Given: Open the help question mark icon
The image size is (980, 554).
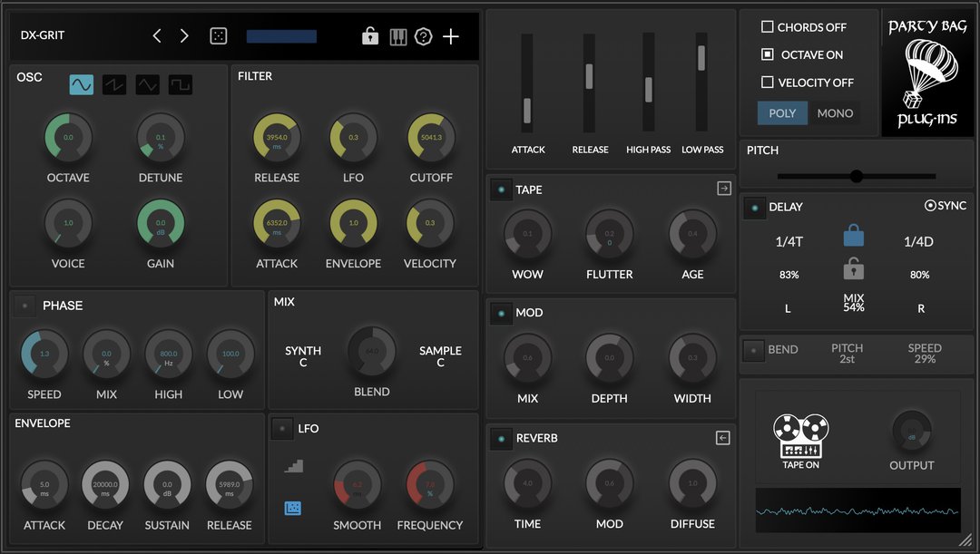Looking at the screenshot, I should tap(424, 36).
